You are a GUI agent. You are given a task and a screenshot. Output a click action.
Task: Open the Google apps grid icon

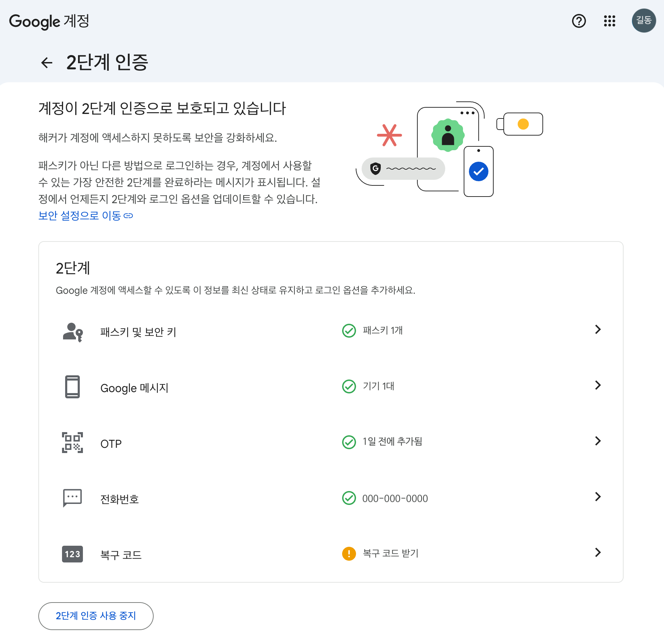(x=609, y=21)
